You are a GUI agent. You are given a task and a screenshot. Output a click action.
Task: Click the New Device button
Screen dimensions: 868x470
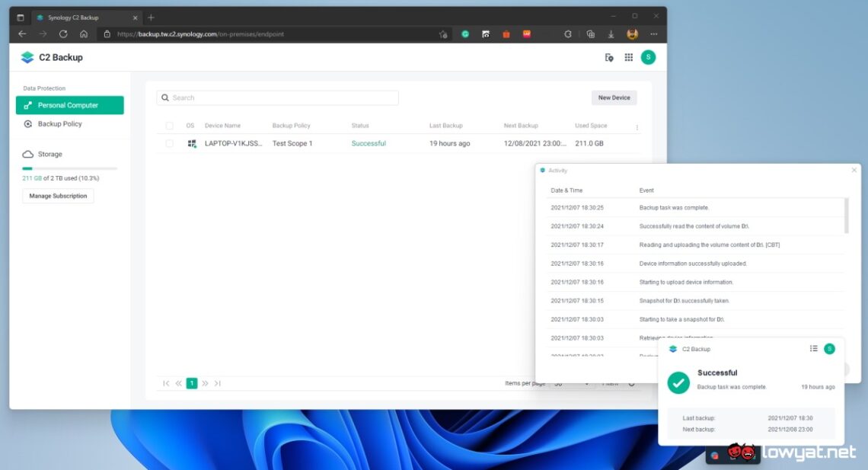[614, 98]
